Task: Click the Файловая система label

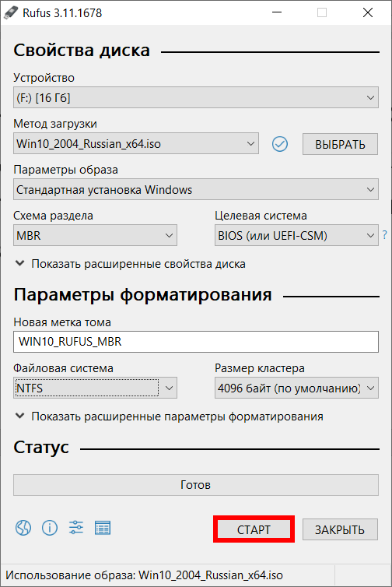Action: (x=63, y=368)
